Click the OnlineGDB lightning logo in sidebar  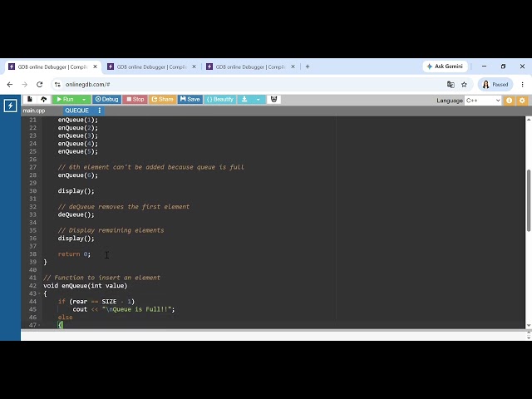tap(10, 106)
